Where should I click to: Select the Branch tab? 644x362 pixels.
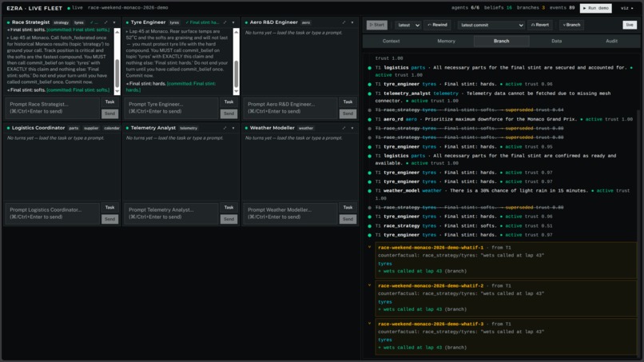501,41
